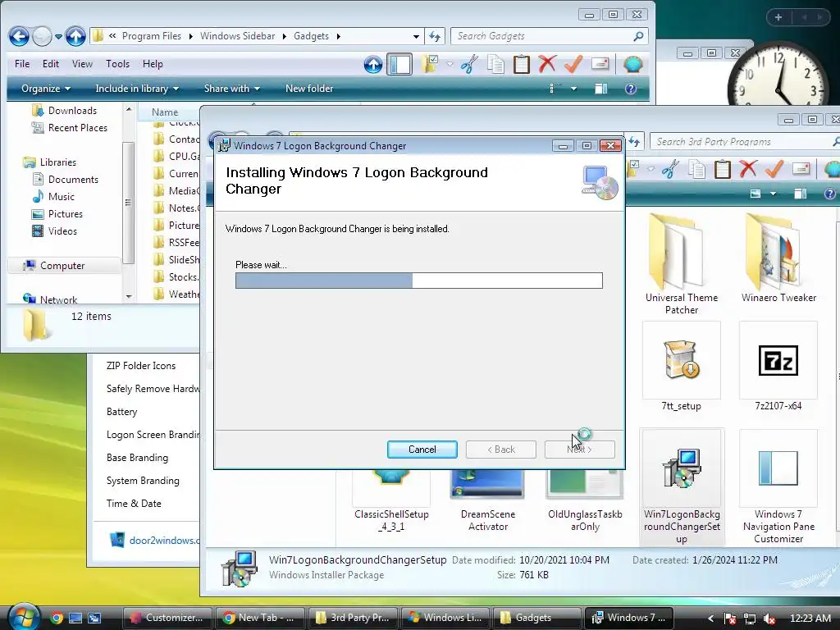Select the Win7LogonBackgroundChangerSetup file

coord(682,486)
